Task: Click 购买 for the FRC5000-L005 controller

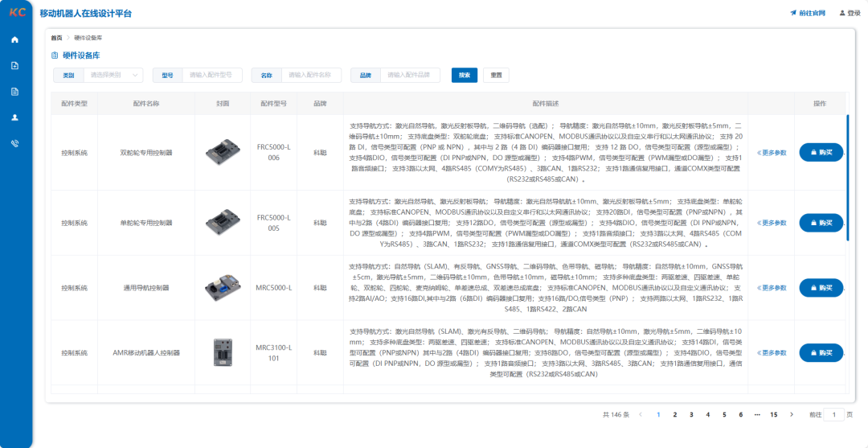Action: pyautogui.click(x=821, y=223)
